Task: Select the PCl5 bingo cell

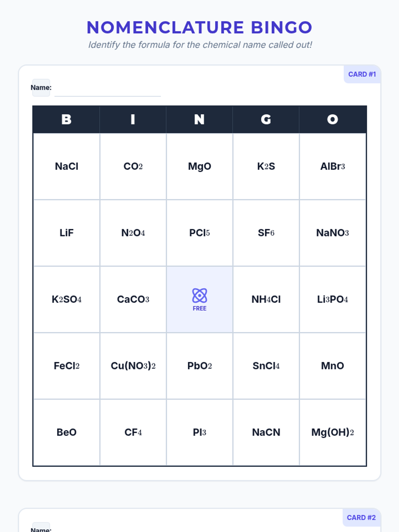Action: point(199,233)
